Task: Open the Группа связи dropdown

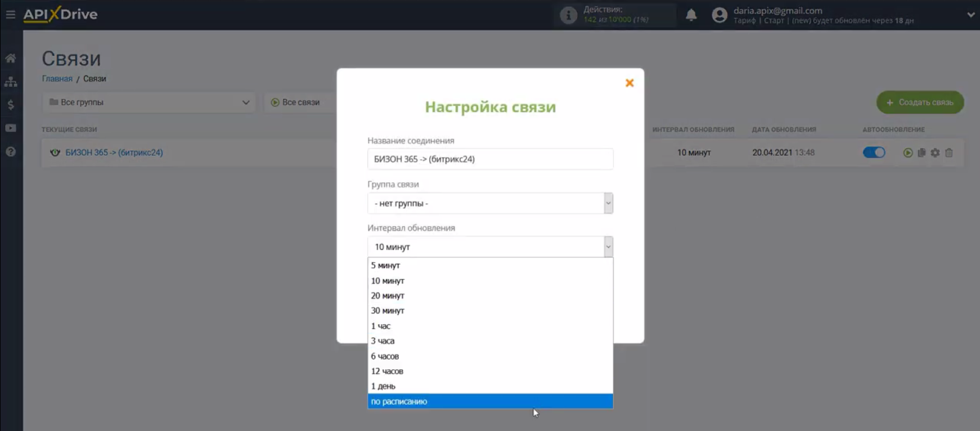Action: point(490,203)
